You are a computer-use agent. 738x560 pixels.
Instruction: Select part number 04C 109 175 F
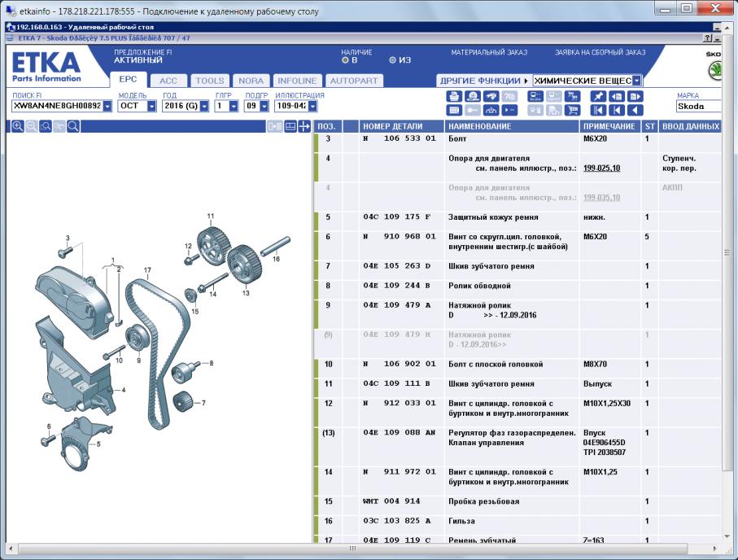[396, 217]
